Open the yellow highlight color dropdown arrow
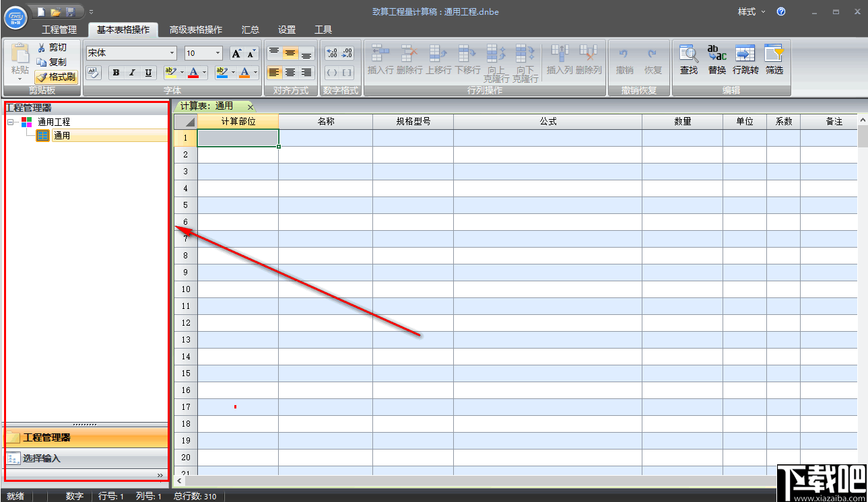 point(182,73)
